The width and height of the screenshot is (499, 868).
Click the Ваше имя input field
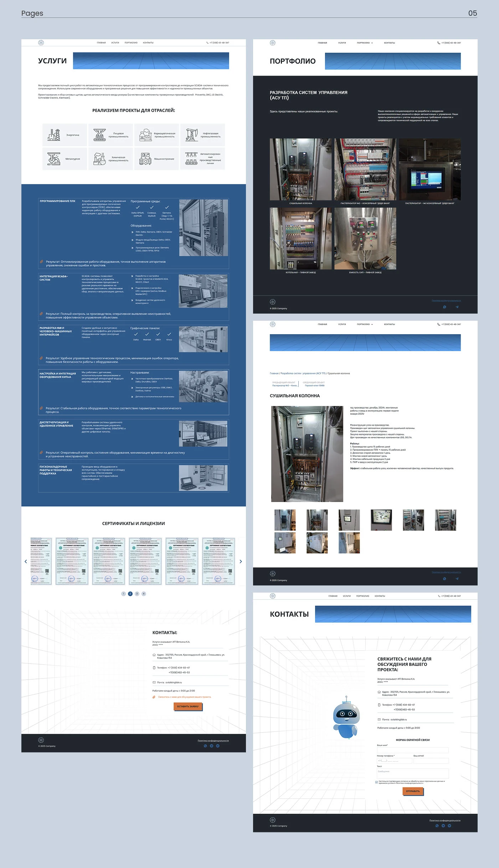(x=413, y=750)
